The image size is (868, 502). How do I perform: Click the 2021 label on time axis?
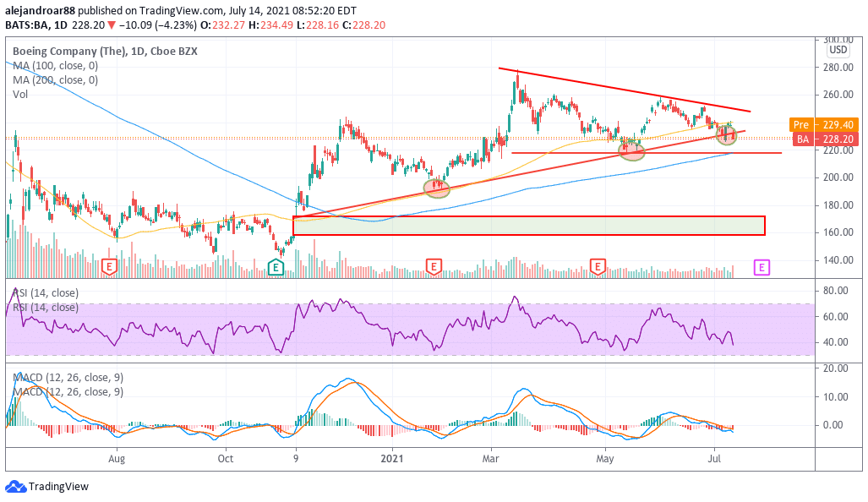(392, 459)
